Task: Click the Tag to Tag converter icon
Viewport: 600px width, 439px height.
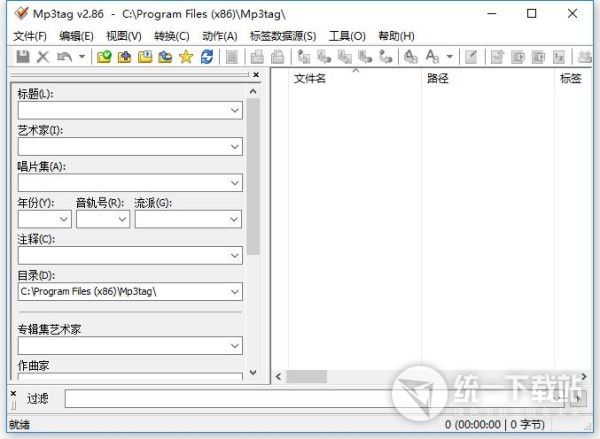Action: (x=386, y=57)
